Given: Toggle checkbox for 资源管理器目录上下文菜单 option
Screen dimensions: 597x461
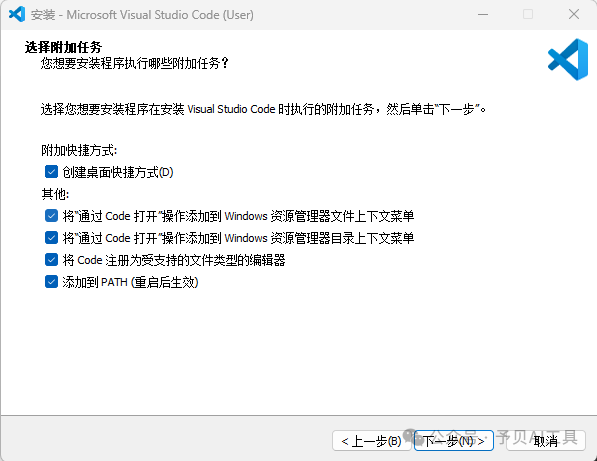Looking at the screenshot, I should 51,238.
